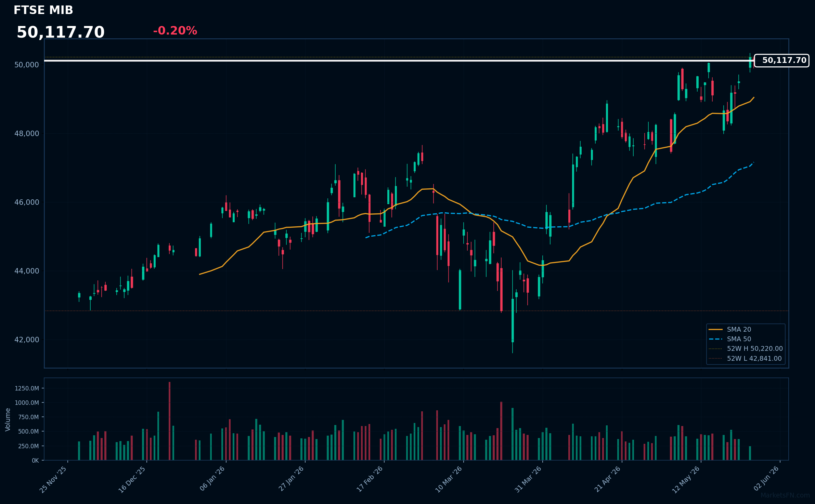Viewport: 815px width, 504px height.
Task: Click the 46,000 price axis label
Action: coord(27,202)
